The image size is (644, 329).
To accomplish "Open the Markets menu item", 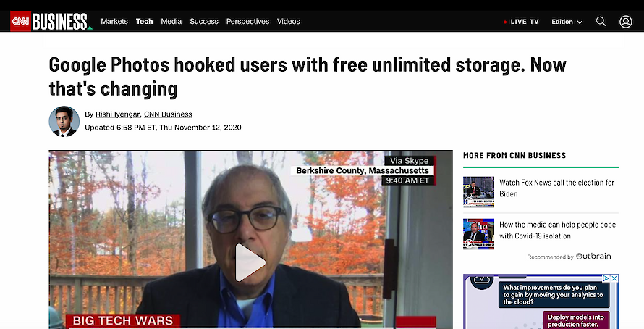I will point(114,22).
